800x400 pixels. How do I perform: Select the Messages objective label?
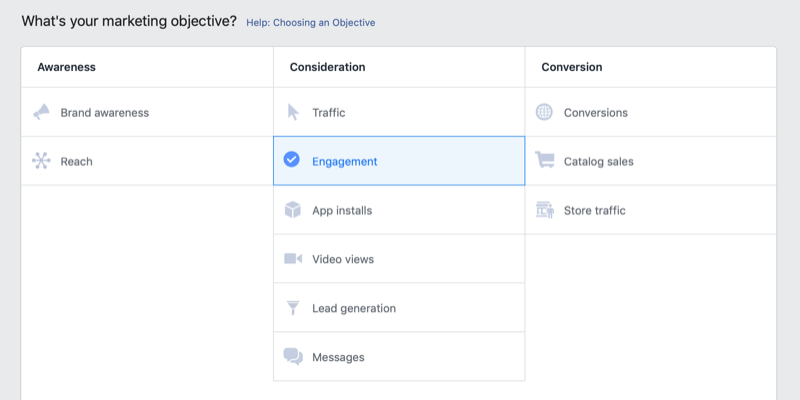pyautogui.click(x=338, y=358)
